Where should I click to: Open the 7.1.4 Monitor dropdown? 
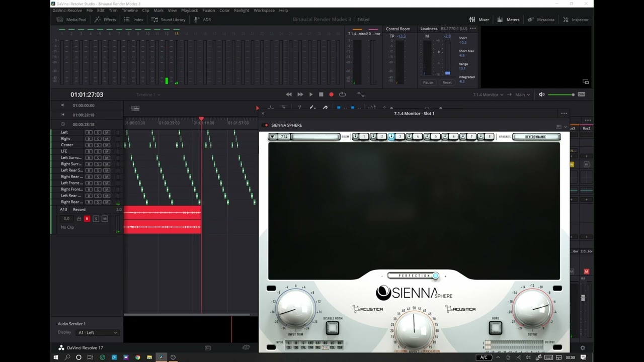click(488, 95)
